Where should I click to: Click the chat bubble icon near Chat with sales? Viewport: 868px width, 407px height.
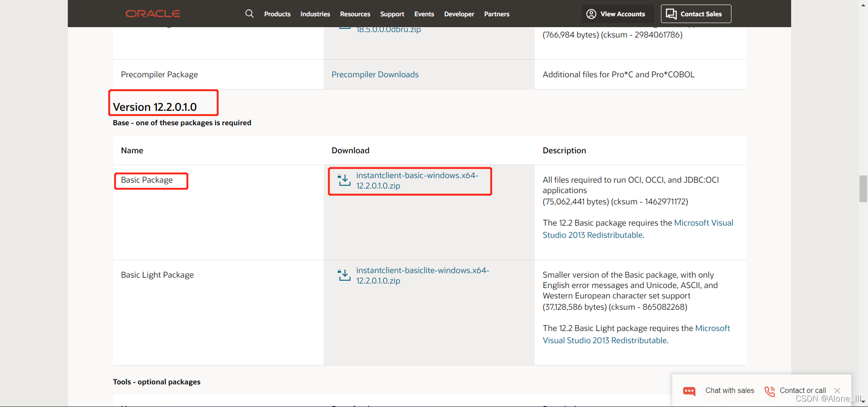[689, 391]
